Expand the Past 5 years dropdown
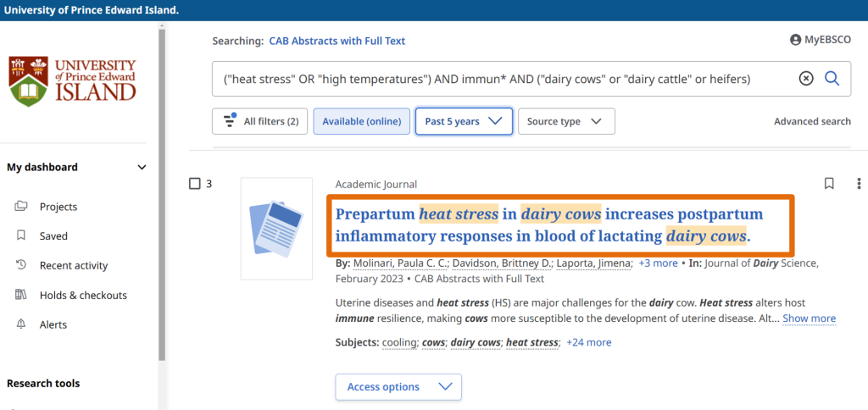The image size is (868, 410). (464, 121)
